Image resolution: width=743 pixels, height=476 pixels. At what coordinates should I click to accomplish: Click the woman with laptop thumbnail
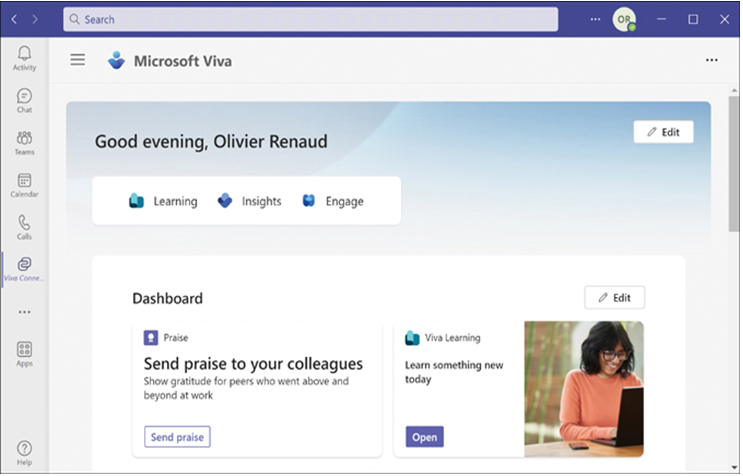coord(584,389)
